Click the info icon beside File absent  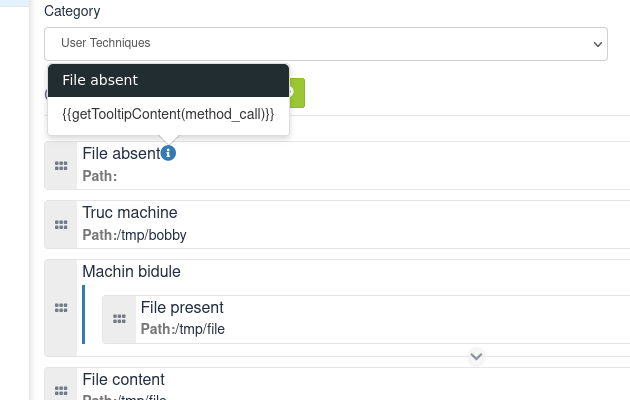point(168,153)
